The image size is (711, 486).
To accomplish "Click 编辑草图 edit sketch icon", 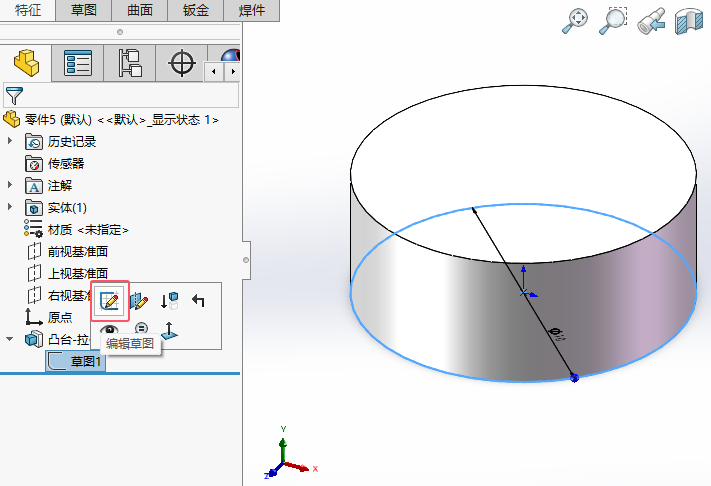I will [110, 301].
